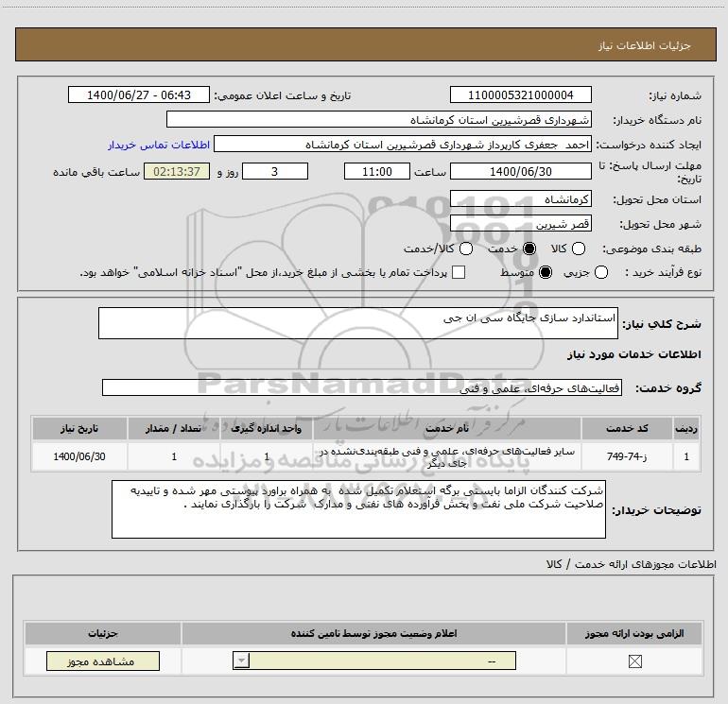This screenshot has height=704, width=728.
Task: Click the request creator field احمد جعفری
Action: (403, 144)
